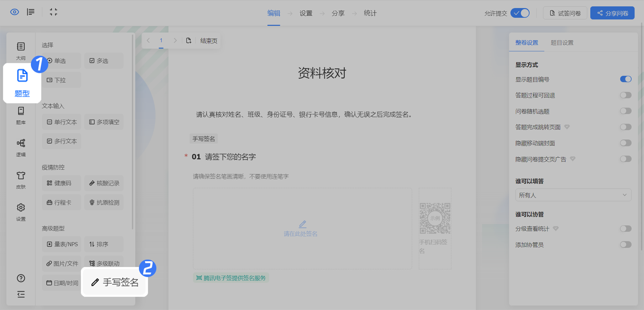Image resolution: width=644 pixels, height=310 pixels.
Task: Collapse the sidebar with bottom-left icon
Action: [21, 295]
